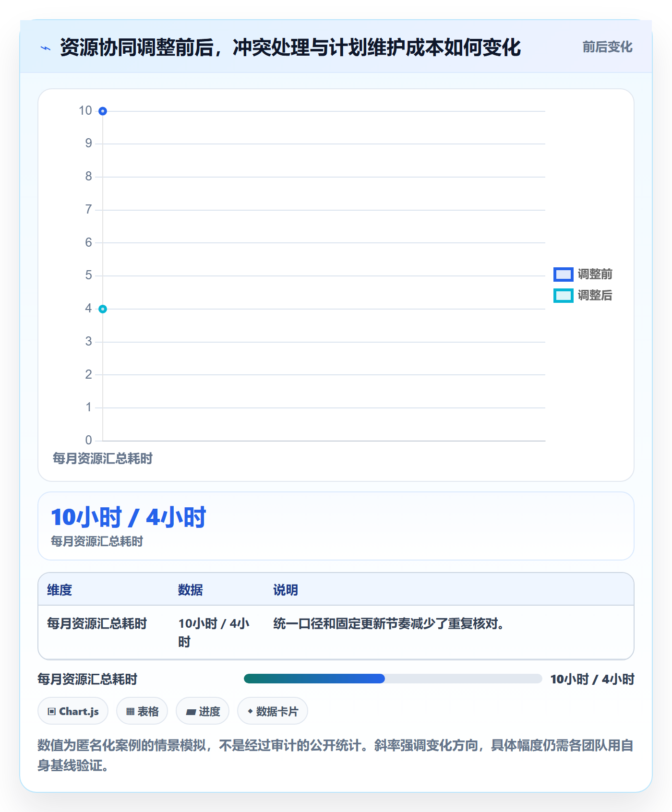Click the y-axis tick label 5
Viewport: 672px width, 812px height.
tap(88, 275)
